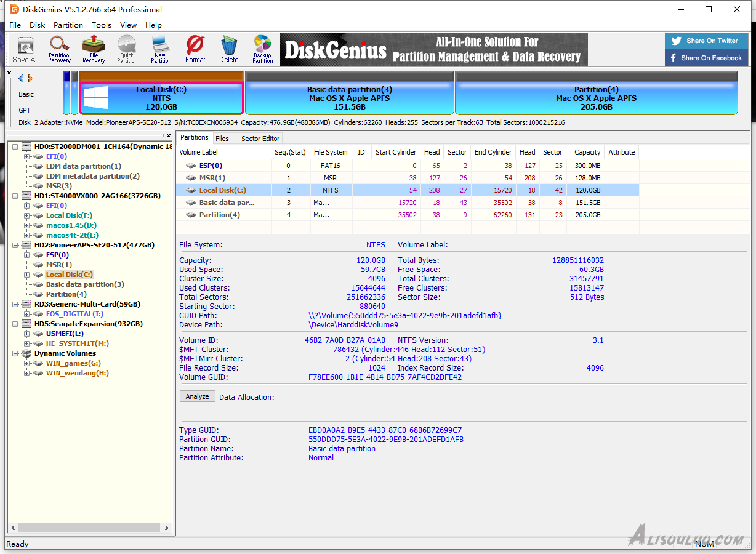756x554 pixels.
Task: Launch File Recovery tool
Action: 94,49
